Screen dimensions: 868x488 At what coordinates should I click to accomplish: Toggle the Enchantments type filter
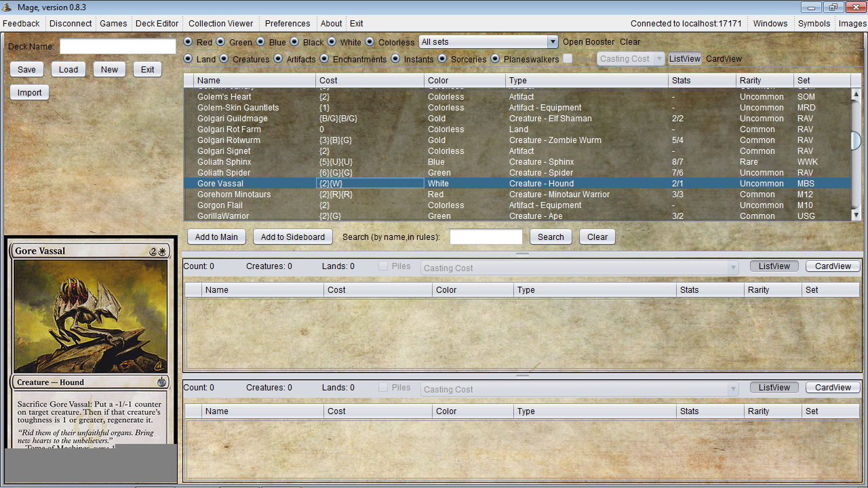pos(324,59)
